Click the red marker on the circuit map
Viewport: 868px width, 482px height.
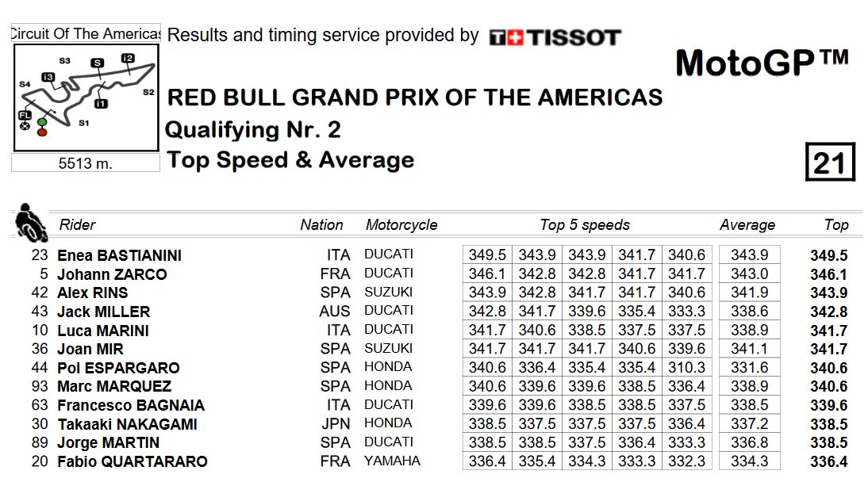(42, 132)
